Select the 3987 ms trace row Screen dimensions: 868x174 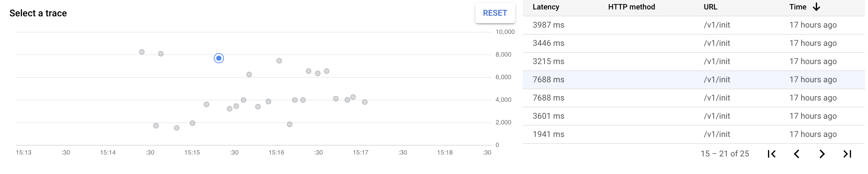[x=693, y=25]
